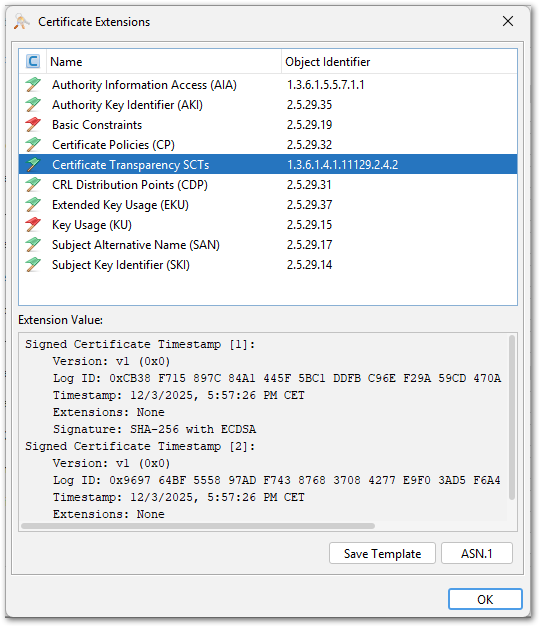Click the green flag icon beside Certificate Policies
Viewport: 540px width, 627px height.
coord(33,144)
